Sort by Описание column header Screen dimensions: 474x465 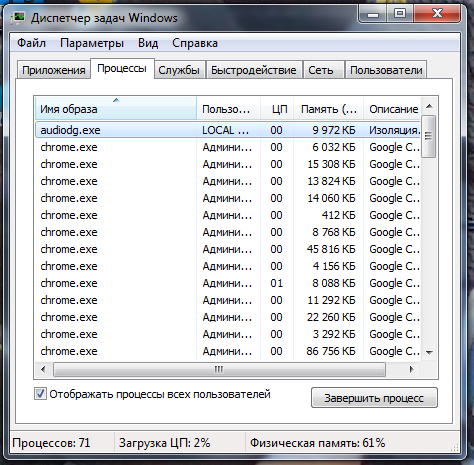coord(392,109)
